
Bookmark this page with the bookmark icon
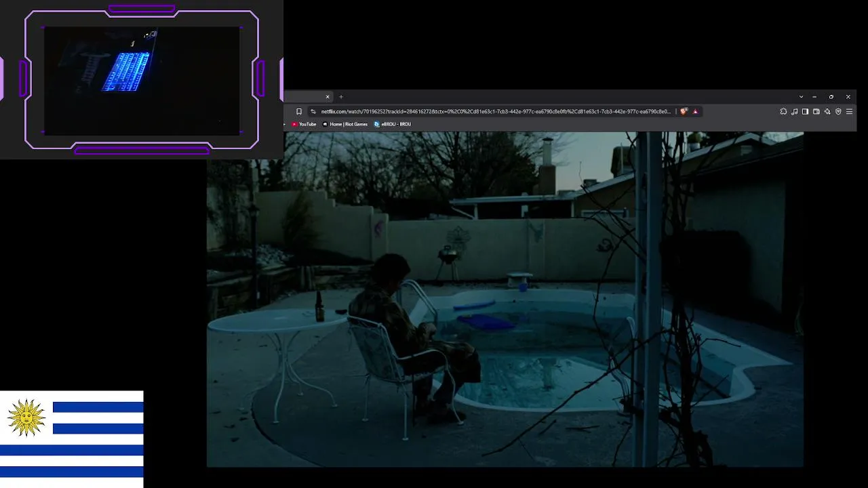point(298,111)
